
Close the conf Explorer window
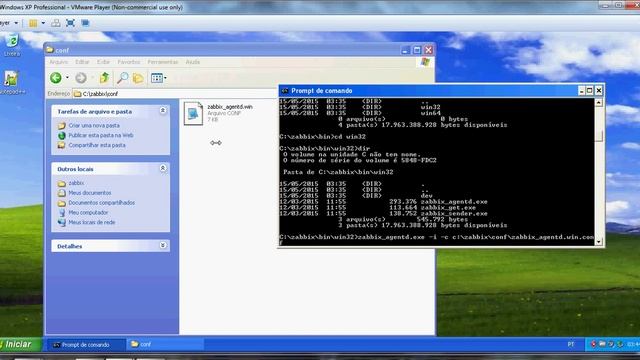429,50
